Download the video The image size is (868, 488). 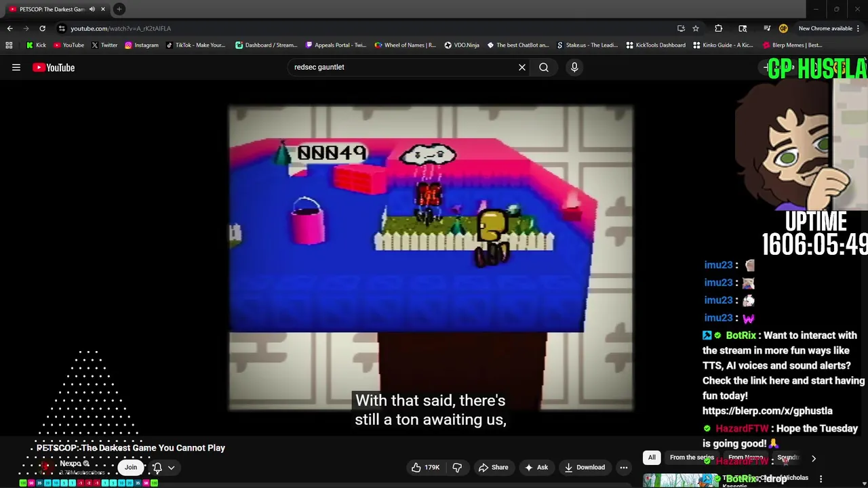pos(584,467)
